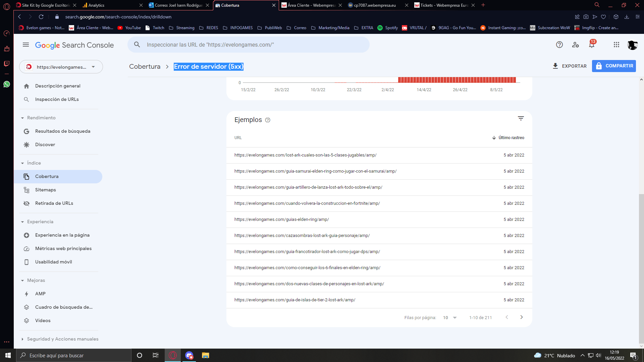The height and width of the screenshot is (362, 644).
Task: Open users and permissions icon
Action: coord(576,45)
